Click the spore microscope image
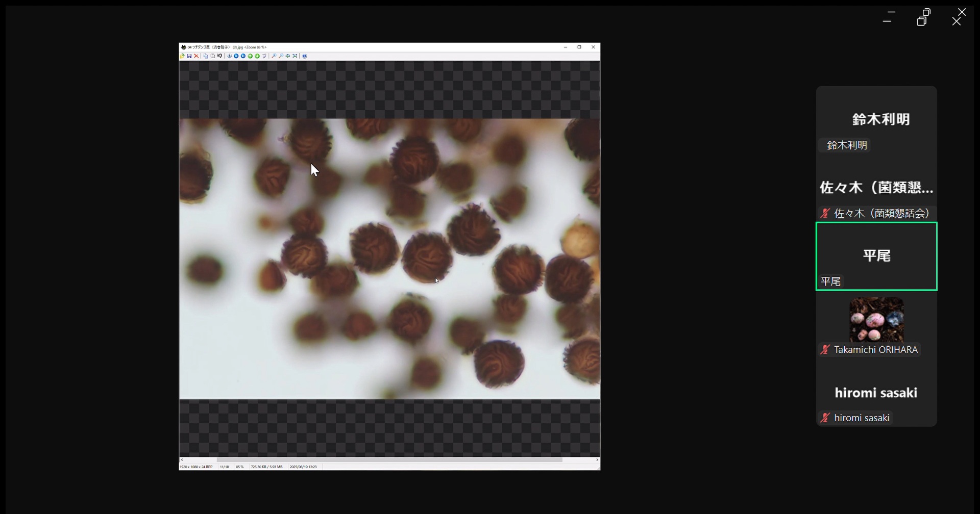The image size is (980, 514). click(x=389, y=259)
